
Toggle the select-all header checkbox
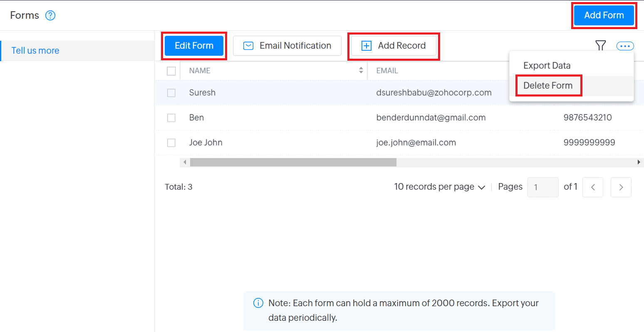pyautogui.click(x=171, y=71)
